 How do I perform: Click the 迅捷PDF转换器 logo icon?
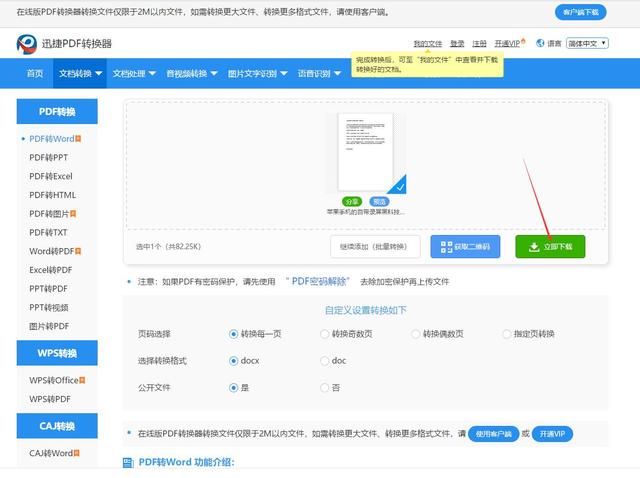27,44
